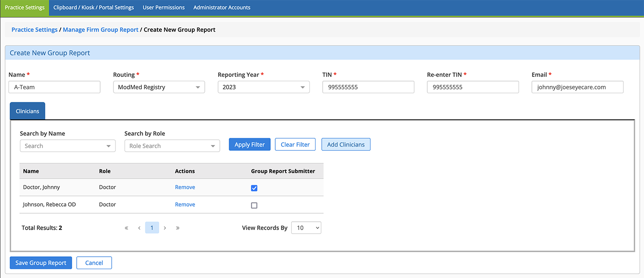
Task: Click Save Group Report button
Action: coord(41,263)
